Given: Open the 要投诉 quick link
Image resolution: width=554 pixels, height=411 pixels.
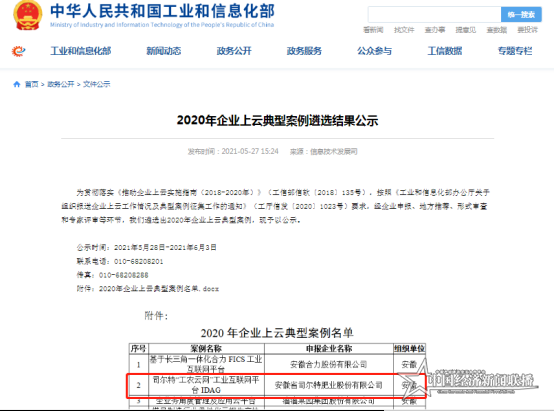Looking at the screenshot, I should [528, 30].
